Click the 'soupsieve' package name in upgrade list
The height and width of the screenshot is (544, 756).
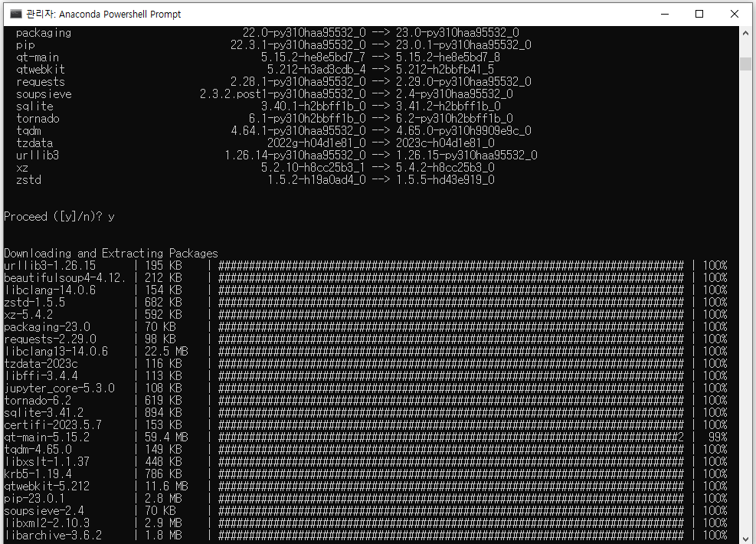coord(44,94)
